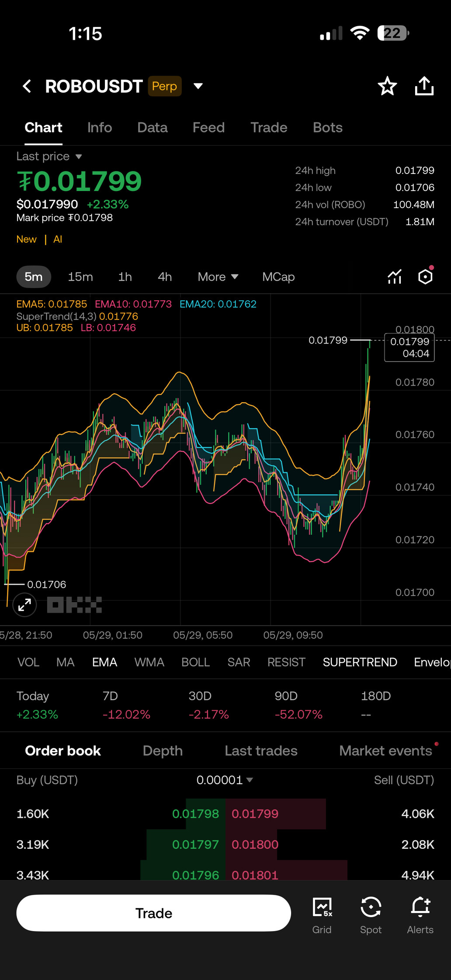The width and height of the screenshot is (451, 980).
Task: Toggle the SAR indicator
Action: (x=239, y=662)
